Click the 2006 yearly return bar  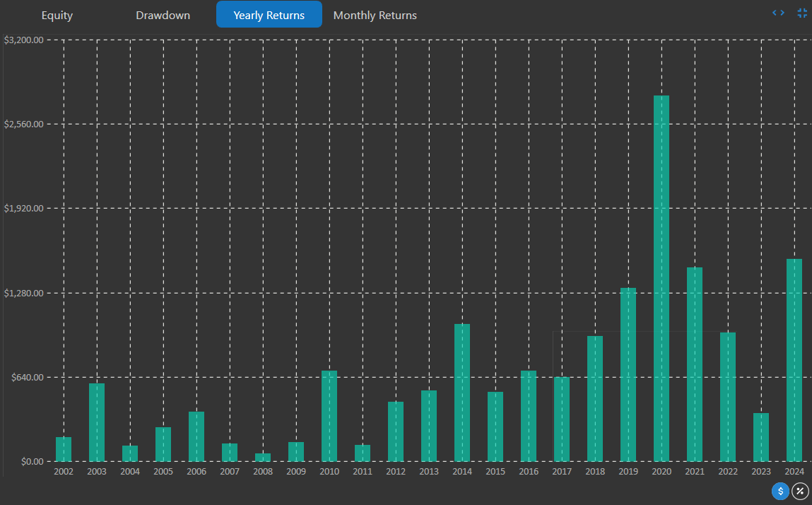tap(196, 436)
